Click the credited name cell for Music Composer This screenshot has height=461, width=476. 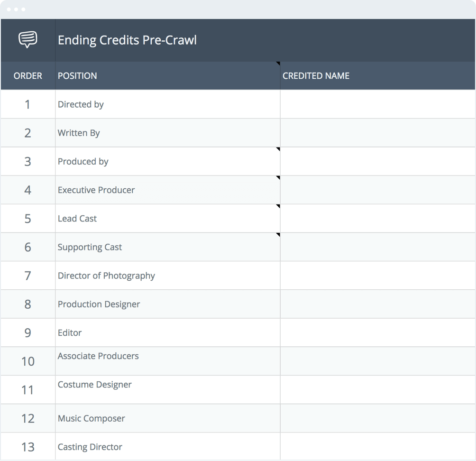point(377,418)
